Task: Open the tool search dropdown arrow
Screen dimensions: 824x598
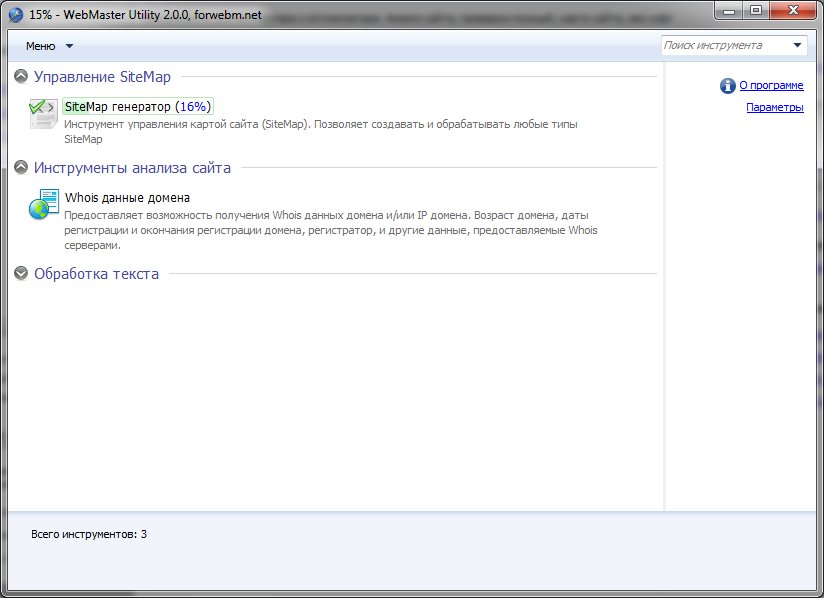Action: point(797,46)
